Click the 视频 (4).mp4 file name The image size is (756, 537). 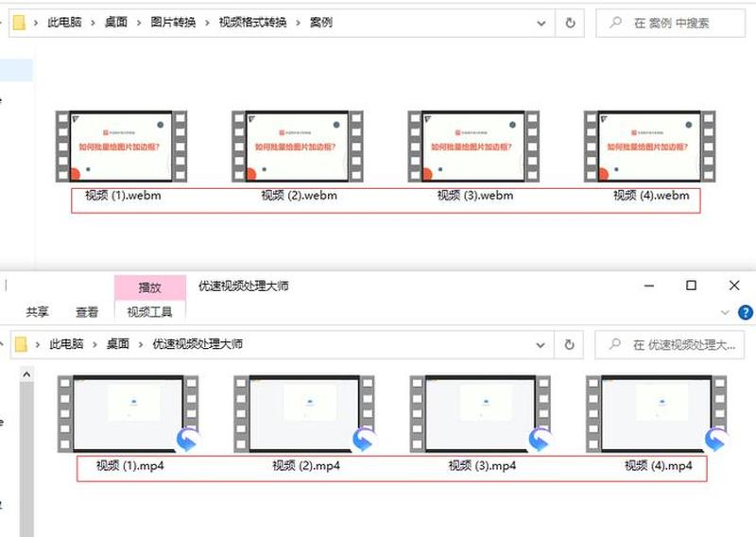tap(658, 465)
